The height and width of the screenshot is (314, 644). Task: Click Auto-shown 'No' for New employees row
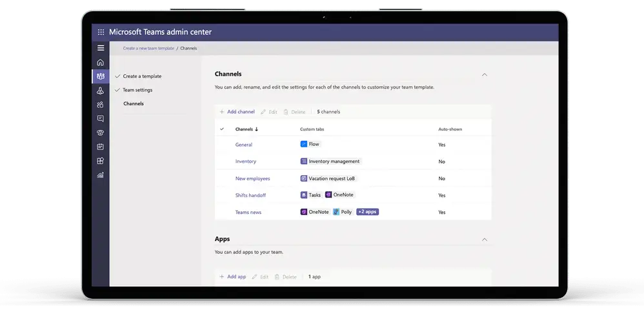coord(441,178)
